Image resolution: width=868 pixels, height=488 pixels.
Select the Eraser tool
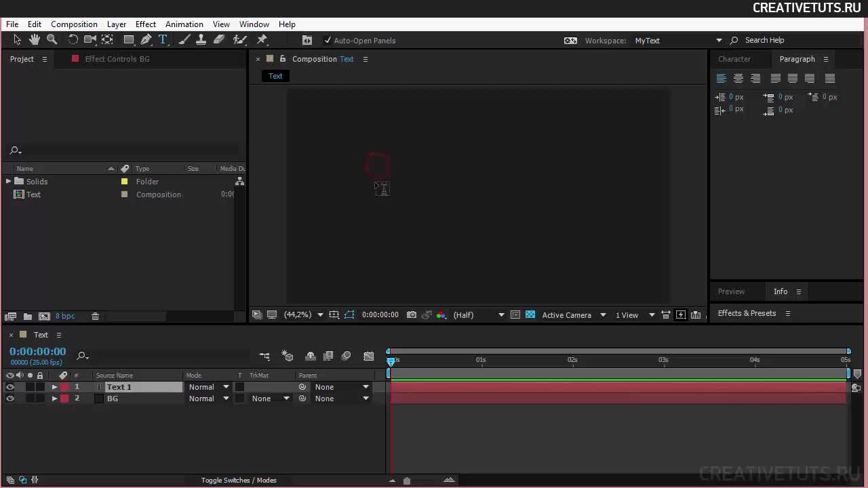219,40
